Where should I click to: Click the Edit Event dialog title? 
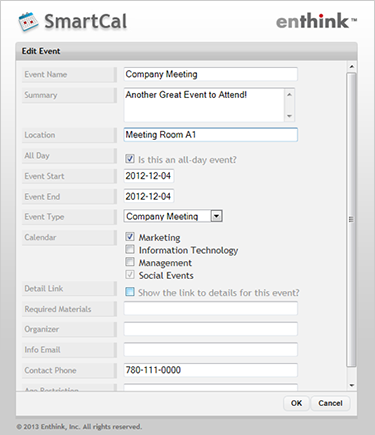41,51
